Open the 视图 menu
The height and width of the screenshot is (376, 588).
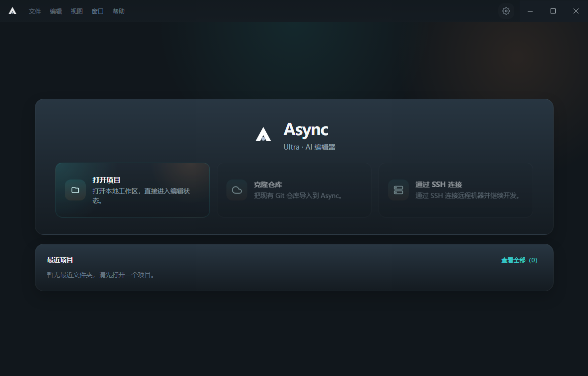coord(76,11)
